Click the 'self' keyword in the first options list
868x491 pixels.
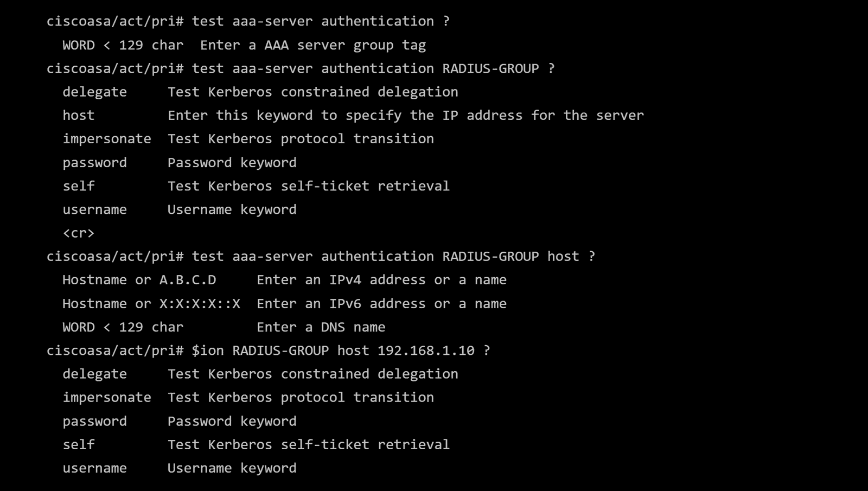pyautogui.click(x=79, y=186)
